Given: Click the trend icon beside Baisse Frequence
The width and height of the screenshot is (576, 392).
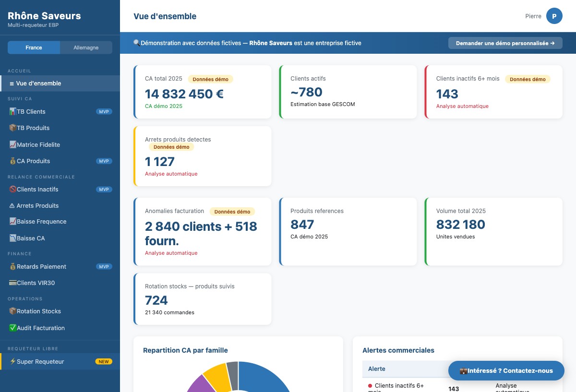Looking at the screenshot, I should (x=13, y=222).
